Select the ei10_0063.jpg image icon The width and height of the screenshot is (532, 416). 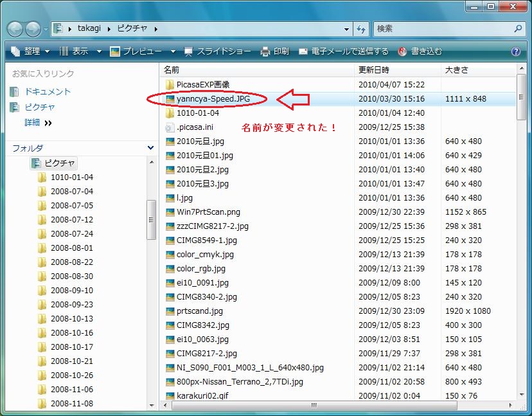170,339
